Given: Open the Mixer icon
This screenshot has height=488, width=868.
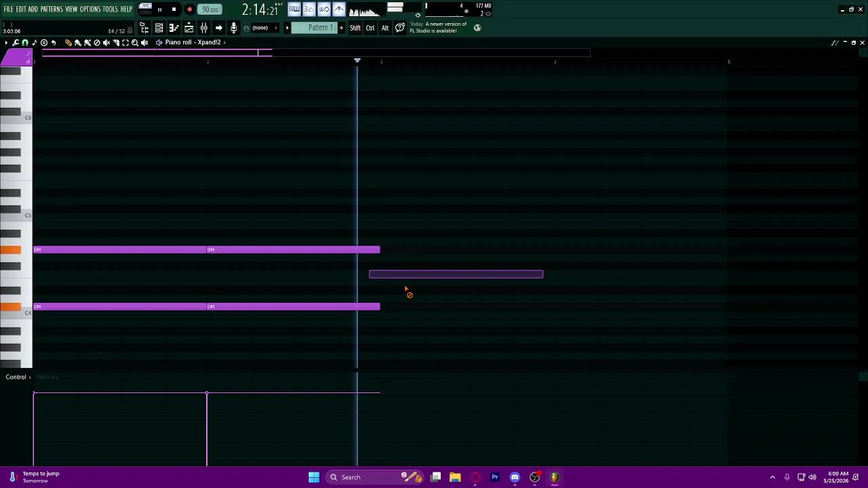Looking at the screenshot, I should coord(203,28).
